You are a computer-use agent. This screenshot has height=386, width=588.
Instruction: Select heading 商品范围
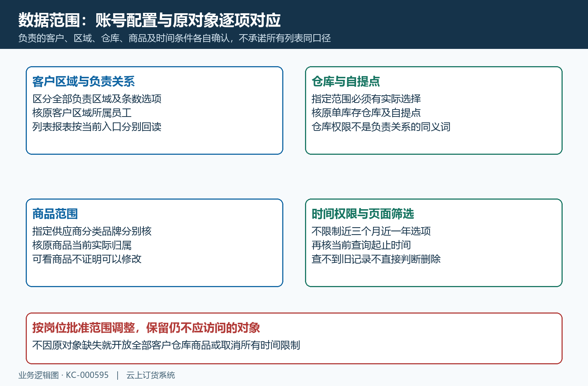pyautogui.click(x=55, y=214)
